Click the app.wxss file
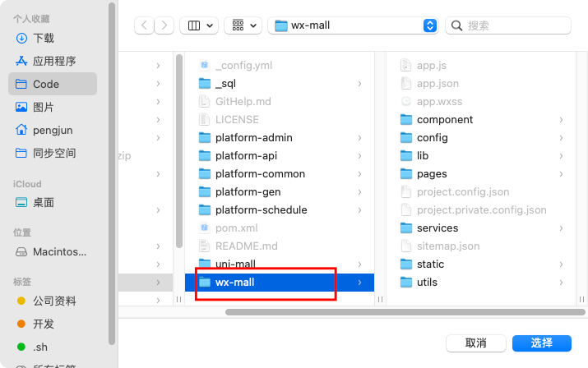Image resolution: width=588 pixels, height=368 pixels. [481, 102]
